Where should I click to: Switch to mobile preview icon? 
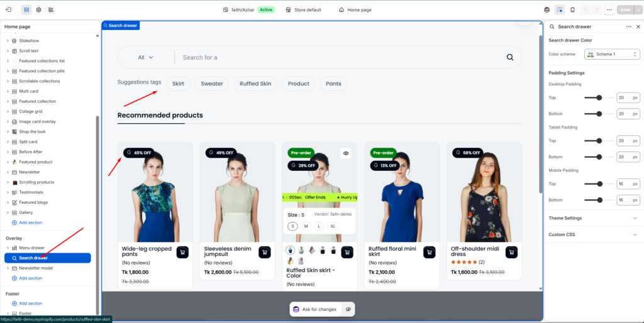coord(572,9)
